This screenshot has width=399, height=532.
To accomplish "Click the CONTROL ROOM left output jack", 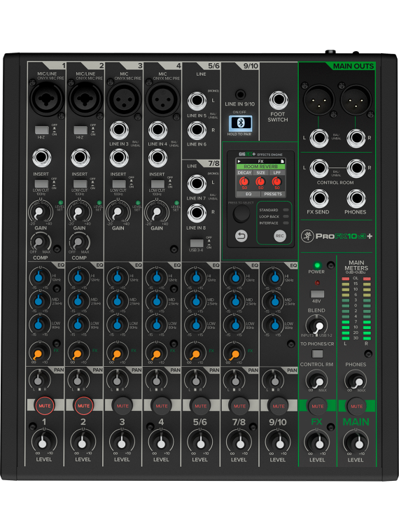I will coord(318,167).
